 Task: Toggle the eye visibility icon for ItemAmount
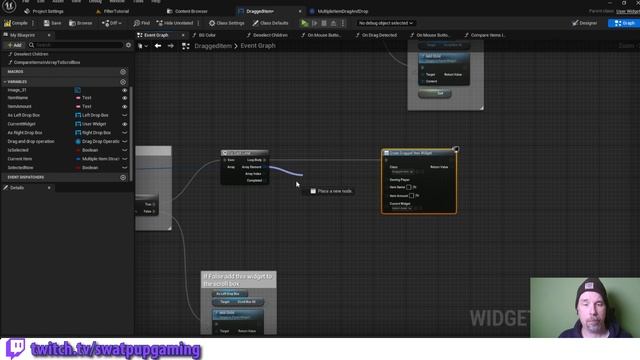pyautogui.click(x=124, y=107)
